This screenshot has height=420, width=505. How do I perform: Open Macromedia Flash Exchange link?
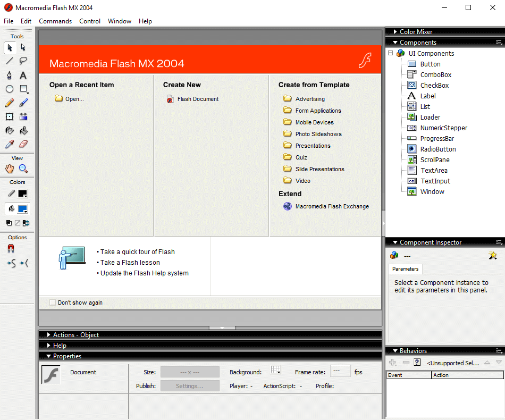point(326,206)
